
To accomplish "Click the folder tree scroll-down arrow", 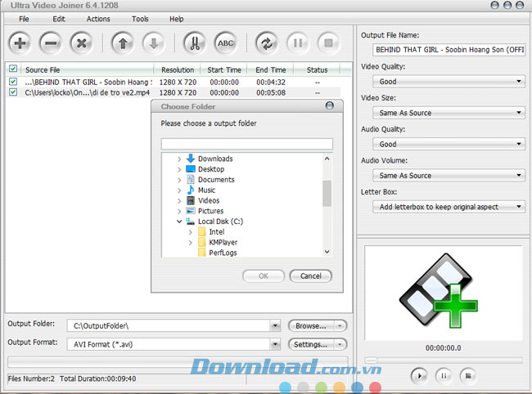I will [327, 252].
